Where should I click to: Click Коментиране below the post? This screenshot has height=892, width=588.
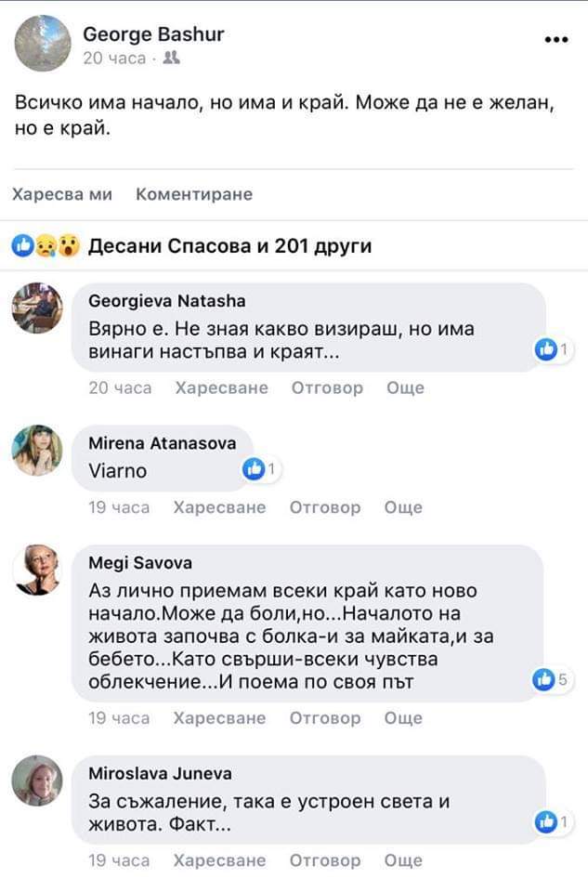[194, 194]
